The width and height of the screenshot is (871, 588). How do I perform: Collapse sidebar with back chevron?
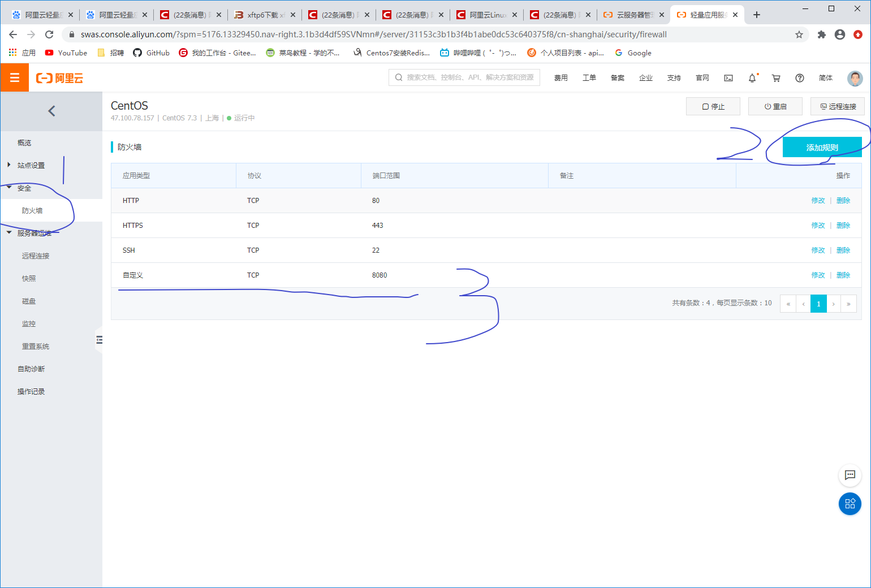click(x=51, y=111)
